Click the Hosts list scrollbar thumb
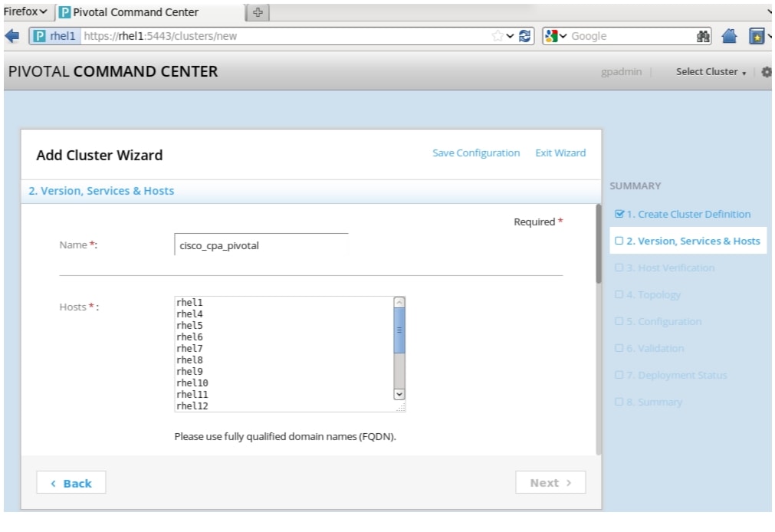This screenshot has height=532, width=775. (399, 330)
